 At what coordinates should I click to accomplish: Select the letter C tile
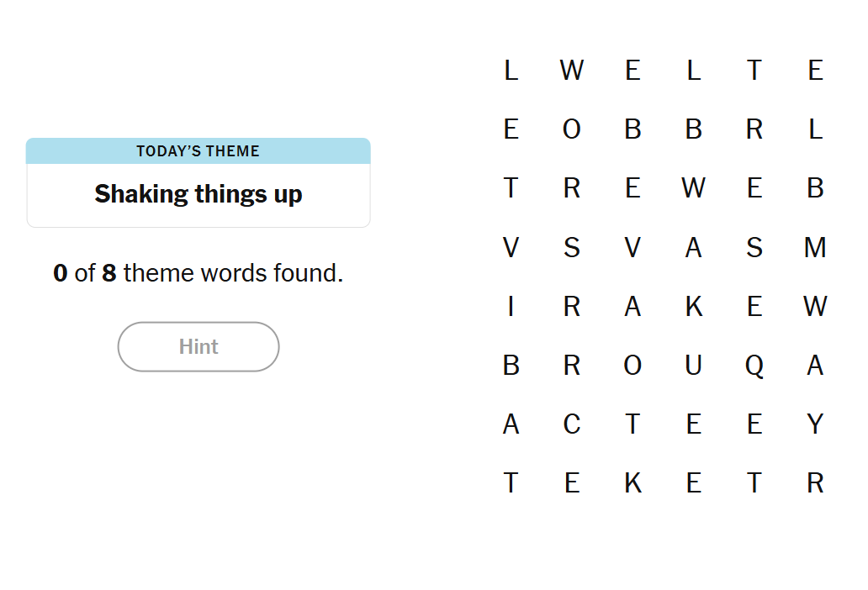click(572, 424)
